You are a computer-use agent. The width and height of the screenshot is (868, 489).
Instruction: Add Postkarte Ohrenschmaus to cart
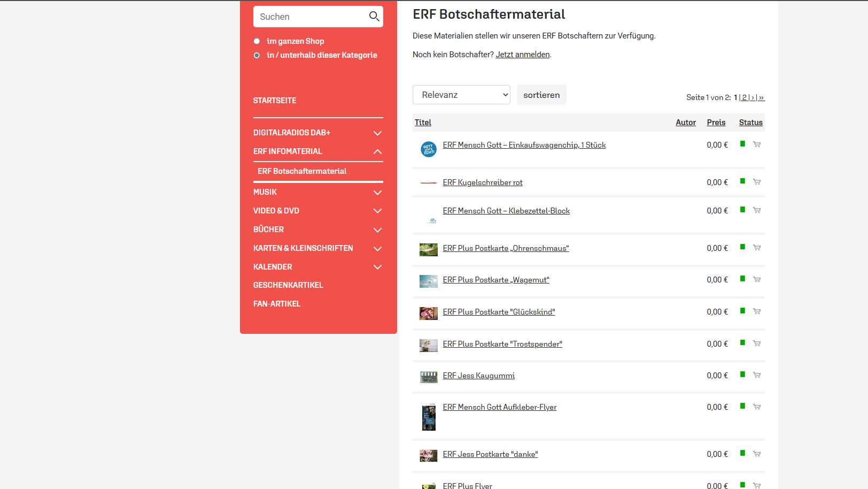(757, 248)
